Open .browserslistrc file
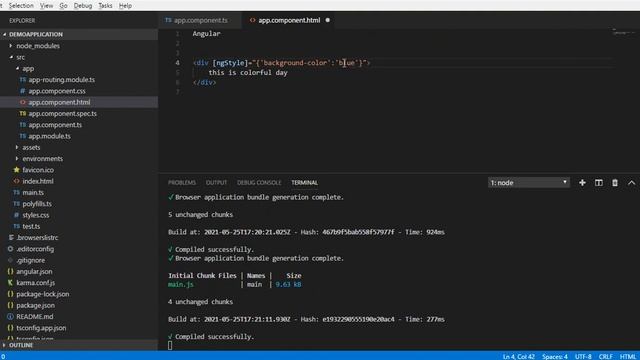 point(79,238)
